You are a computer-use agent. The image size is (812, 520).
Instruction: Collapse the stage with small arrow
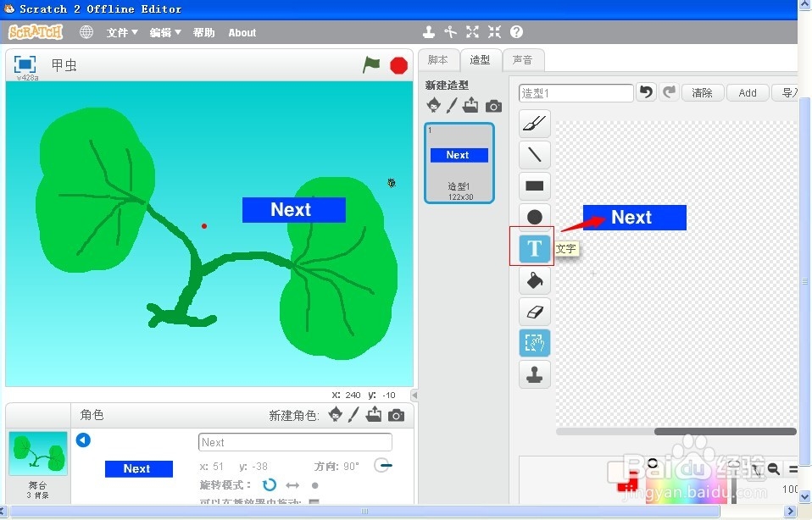(x=414, y=395)
